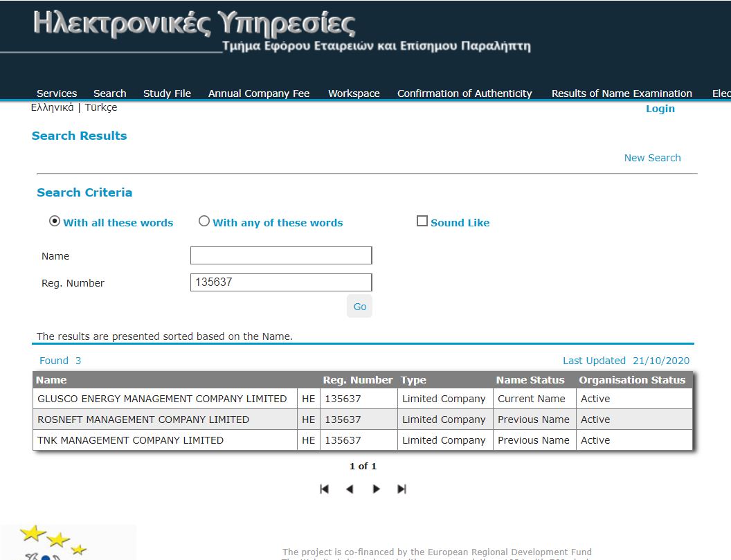Click the Login link

660,109
